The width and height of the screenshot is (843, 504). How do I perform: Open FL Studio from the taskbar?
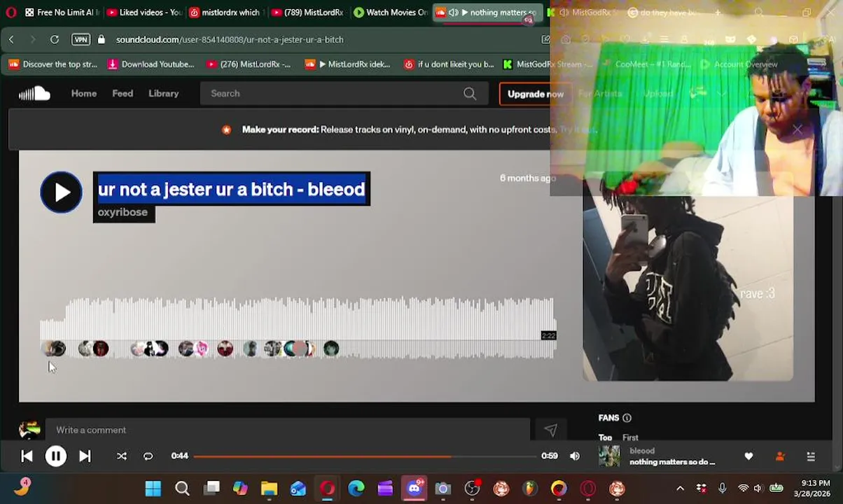click(530, 488)
